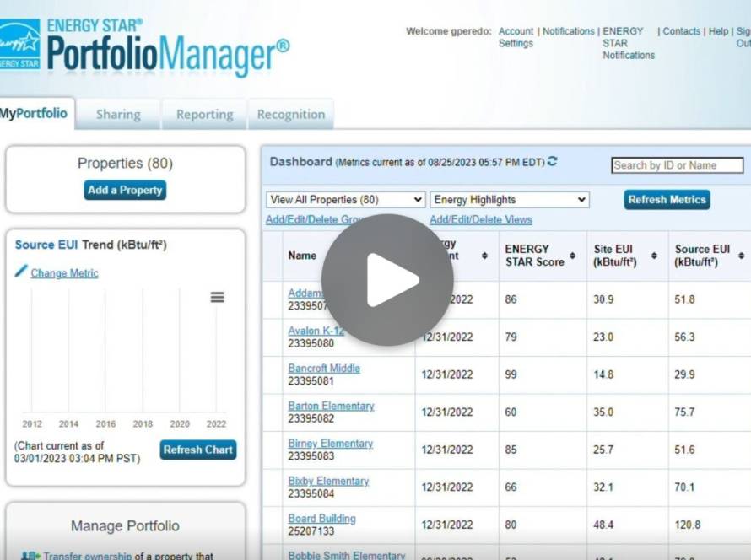Open the Bixby Elementary property link
751x560 pixels.
pos(328,481)
